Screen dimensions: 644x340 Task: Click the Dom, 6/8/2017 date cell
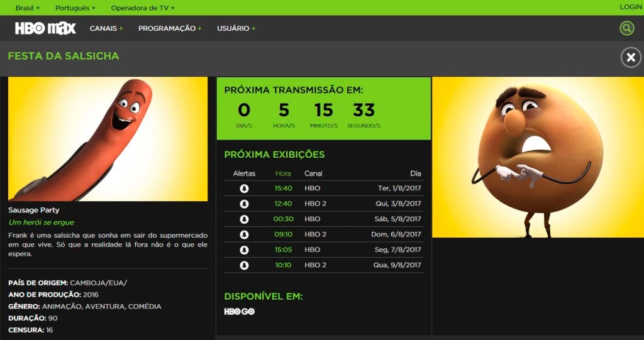pyautogui.click(x=396, y=234)
